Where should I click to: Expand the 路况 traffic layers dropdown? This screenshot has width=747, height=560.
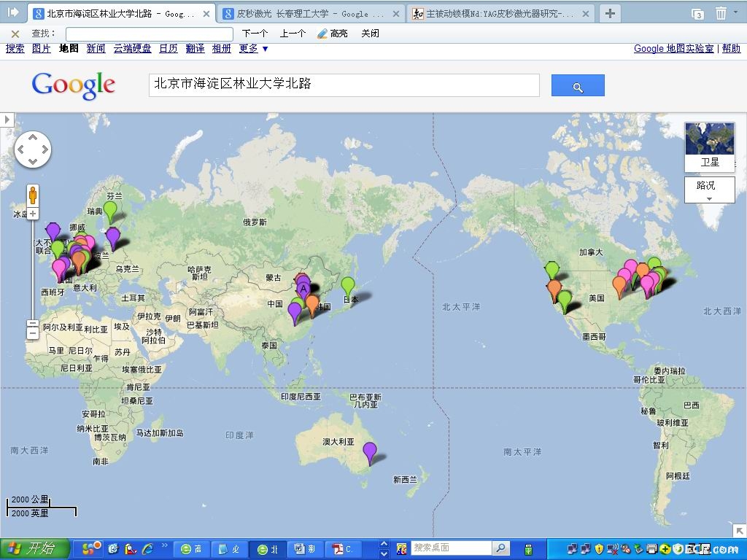710,190
